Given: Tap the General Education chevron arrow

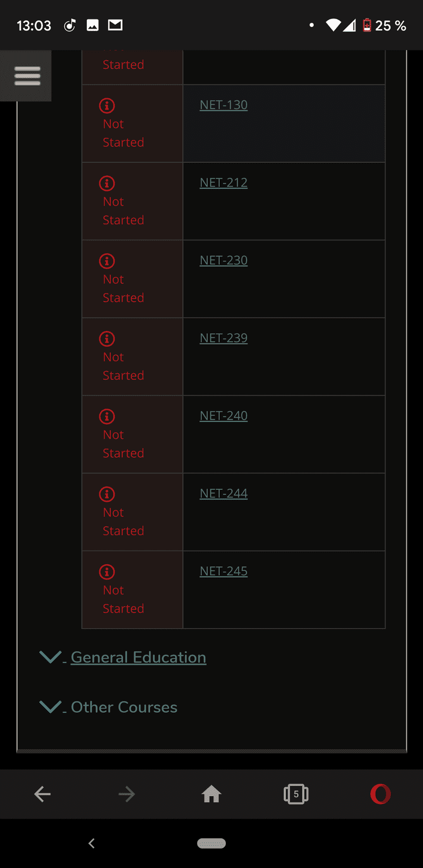Looking at the screenshot, I should pos(50,658).
